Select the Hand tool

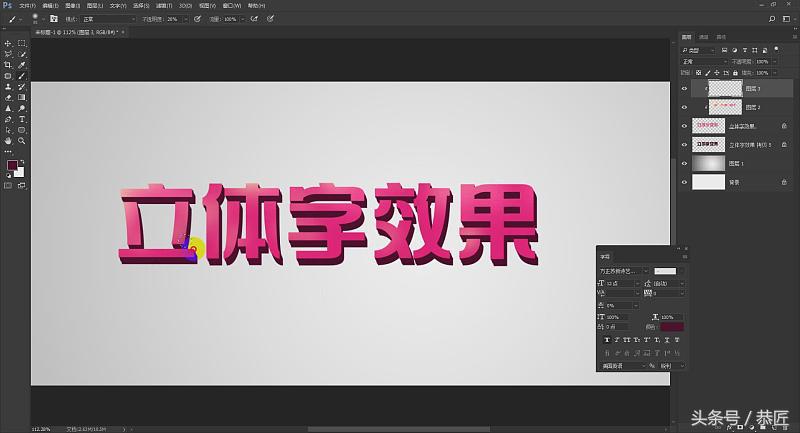(8, 141)
